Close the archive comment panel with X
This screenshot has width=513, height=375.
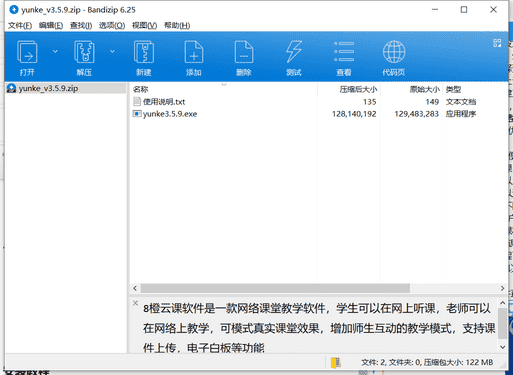[135, 303]
